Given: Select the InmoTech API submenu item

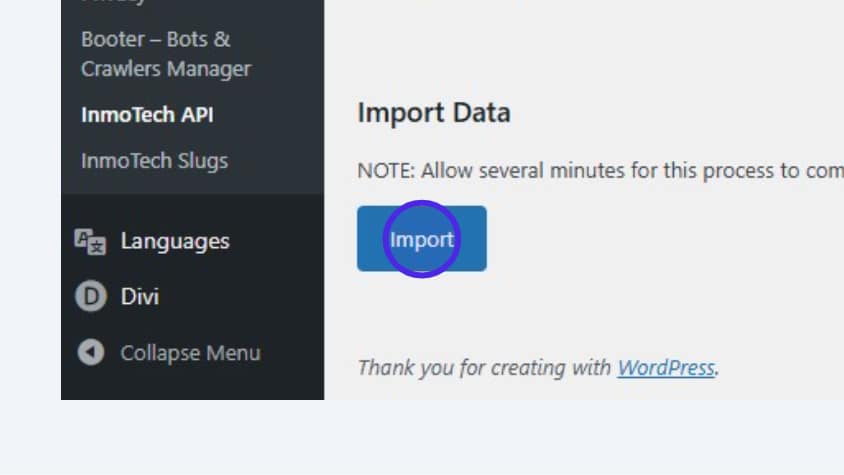Looking at the screenshot, I should (x=147, y=115).
